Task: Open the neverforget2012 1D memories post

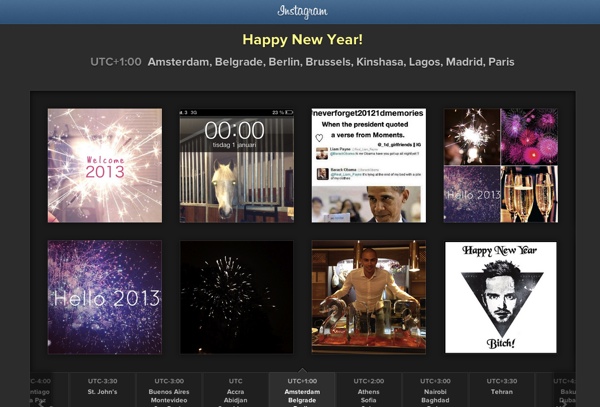Action: point(368,165)
